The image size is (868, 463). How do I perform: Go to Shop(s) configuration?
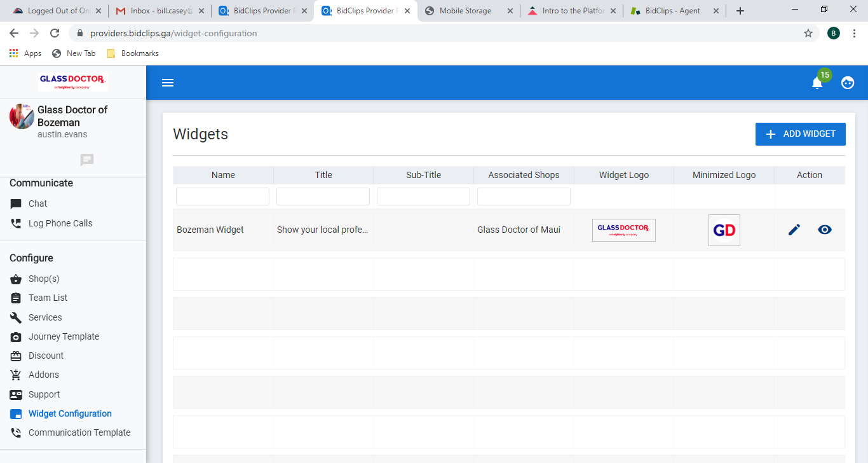[x=44, y=279]
